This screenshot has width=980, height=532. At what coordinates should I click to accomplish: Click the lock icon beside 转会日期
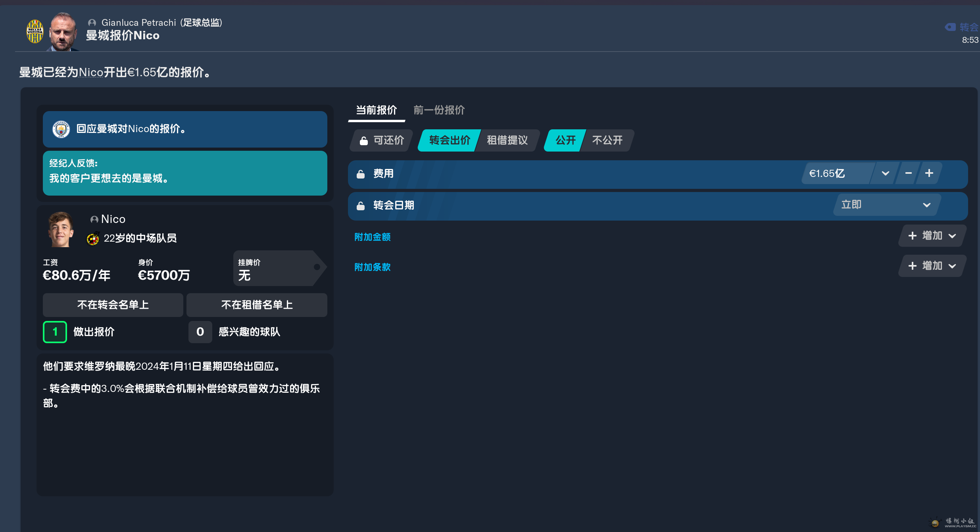tap(361, 206)
